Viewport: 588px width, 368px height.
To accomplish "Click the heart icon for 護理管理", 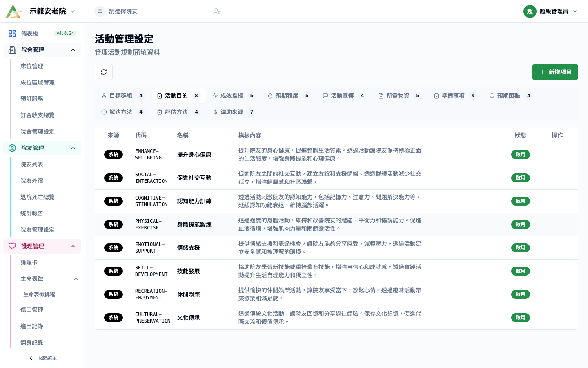I will pos(12,246).
